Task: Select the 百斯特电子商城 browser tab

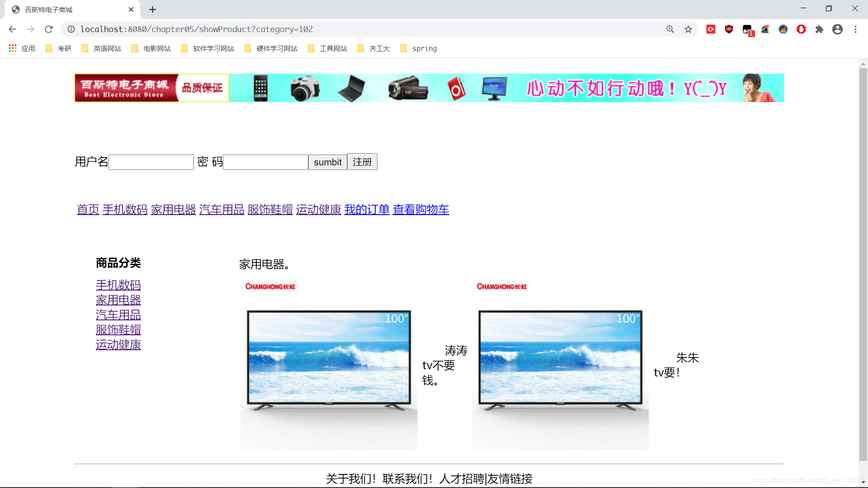Action: pos(72,9)
